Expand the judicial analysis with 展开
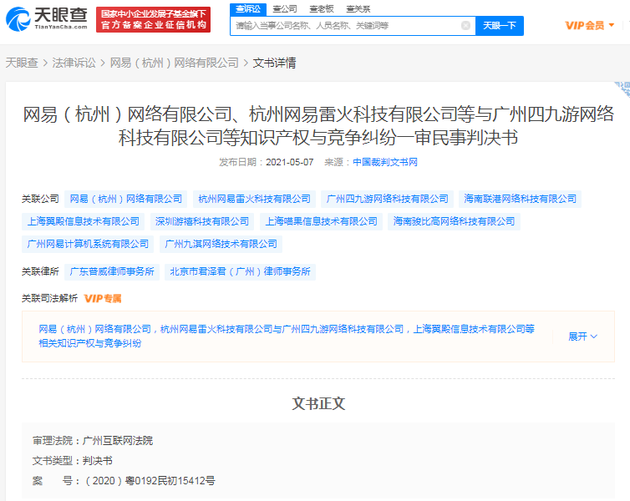The width and height of the screenshot is (630, 501). pos(582,336)
